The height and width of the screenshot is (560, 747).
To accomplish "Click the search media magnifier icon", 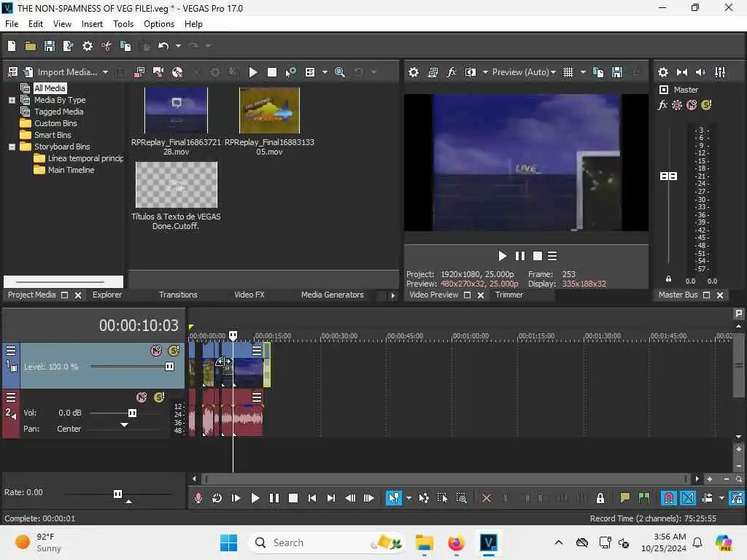I will coord(340,72).
